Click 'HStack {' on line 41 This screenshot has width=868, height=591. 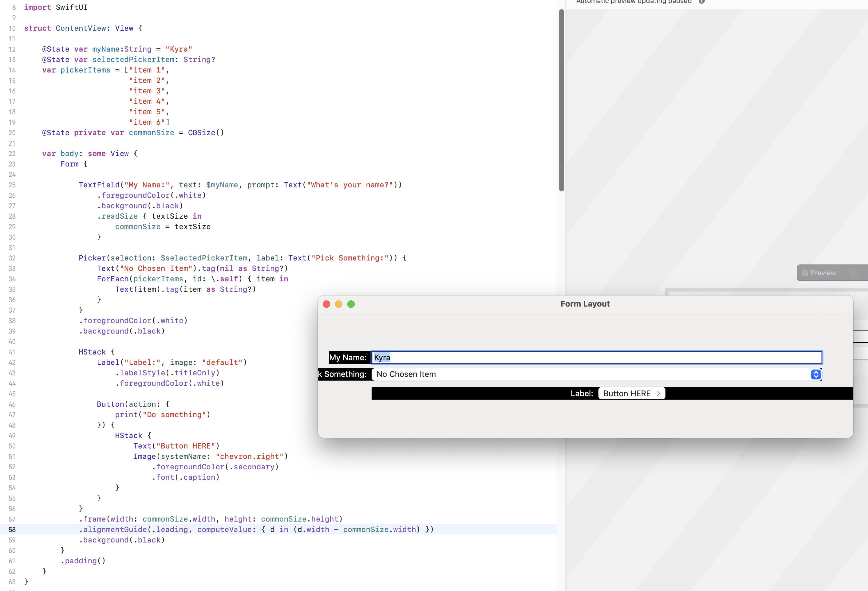tap(97, 352)
